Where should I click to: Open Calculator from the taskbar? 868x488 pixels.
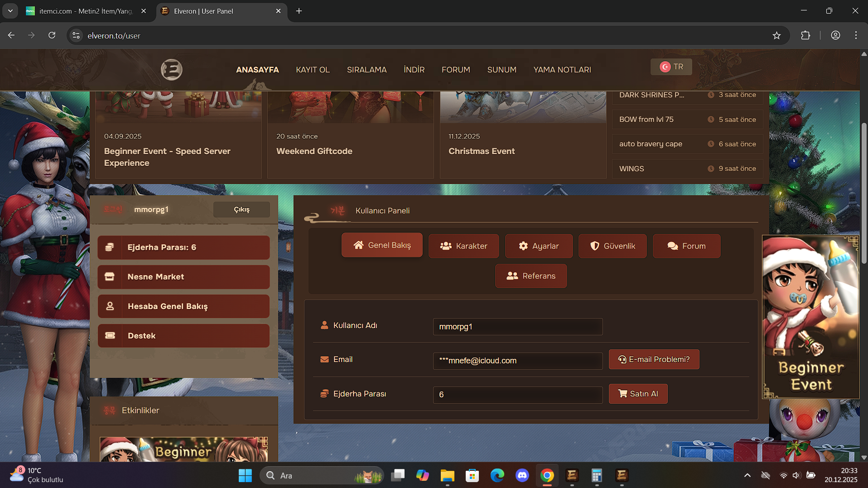click(597, 475)
